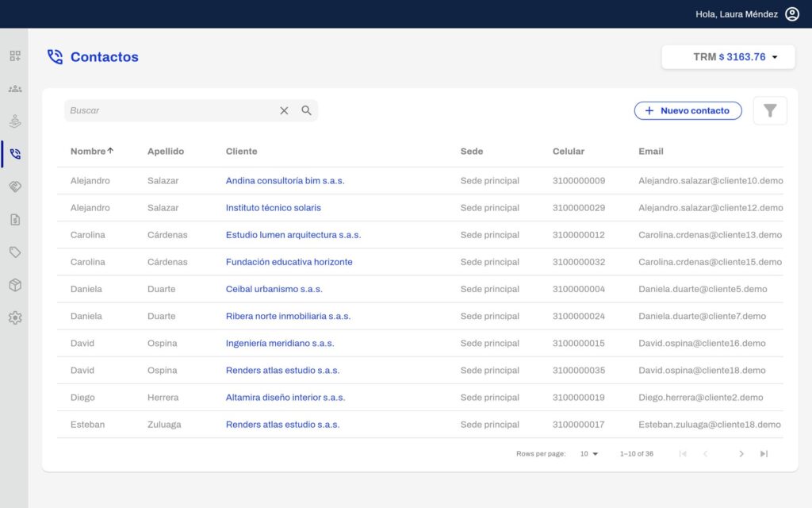Screen dimensions: 812x508
Task: Open Altamira diseño interior s.a.s. link
Action: 285,397
